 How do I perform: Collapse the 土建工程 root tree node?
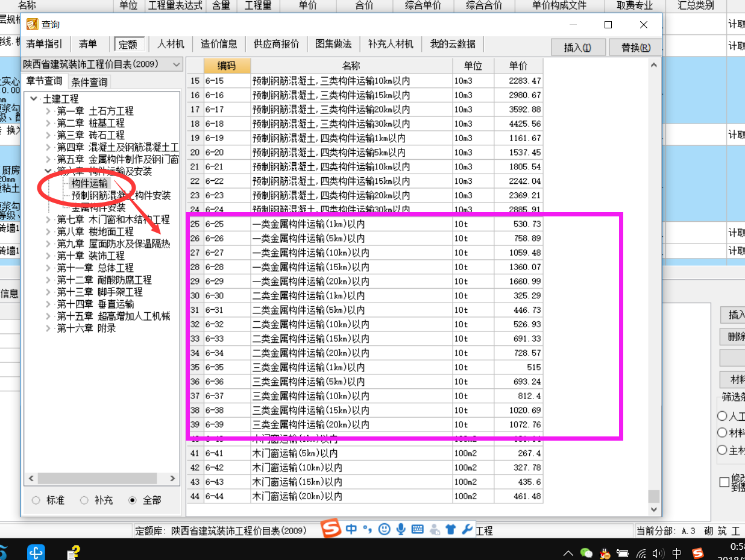pyautogui.click(x=34, y=99)
